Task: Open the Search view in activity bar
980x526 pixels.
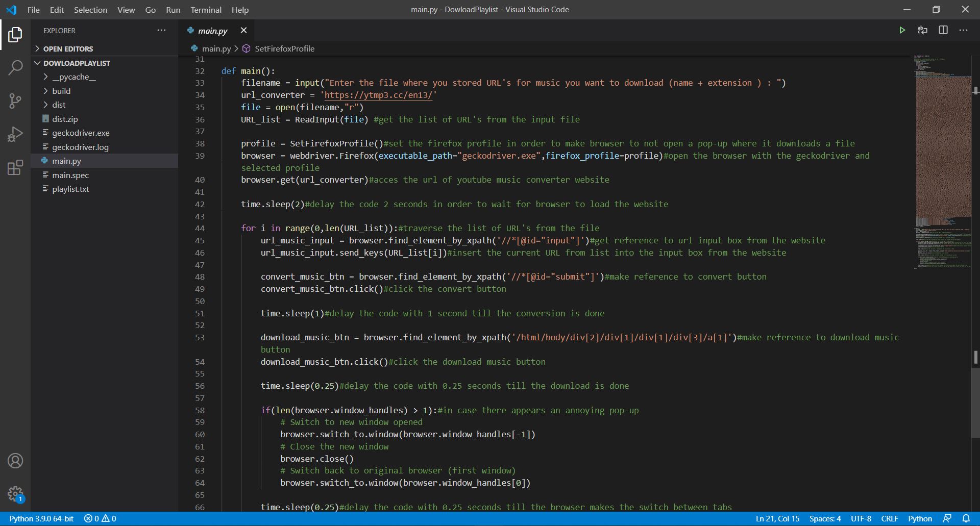Action: tap(15, 67)
